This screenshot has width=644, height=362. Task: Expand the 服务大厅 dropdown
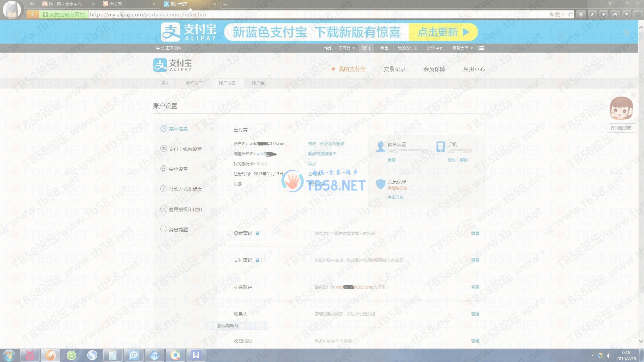tap(463, 48)
